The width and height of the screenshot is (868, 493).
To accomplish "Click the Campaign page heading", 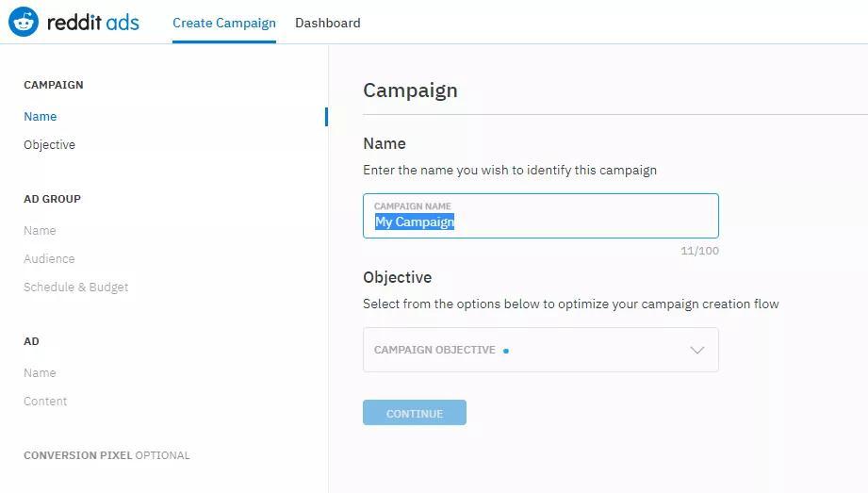I will click(x=410, y=90).
